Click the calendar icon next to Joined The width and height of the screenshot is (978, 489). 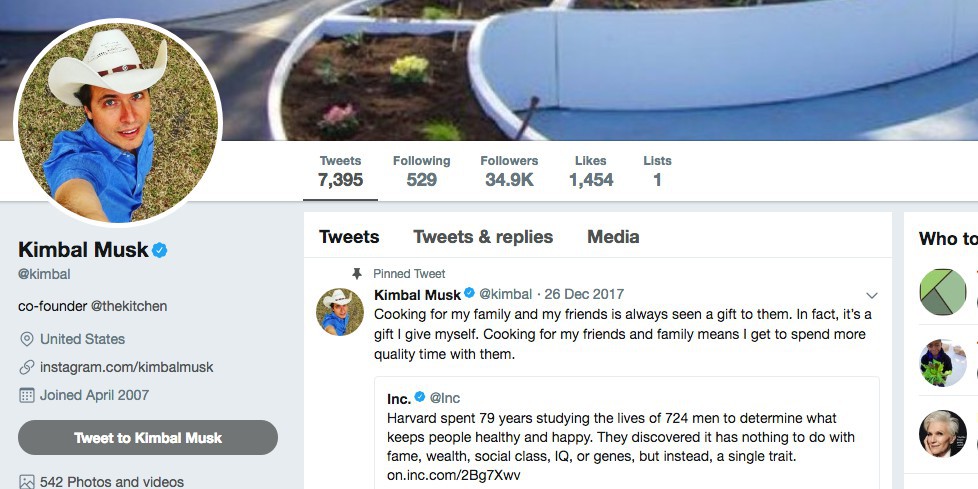(27, 395)
